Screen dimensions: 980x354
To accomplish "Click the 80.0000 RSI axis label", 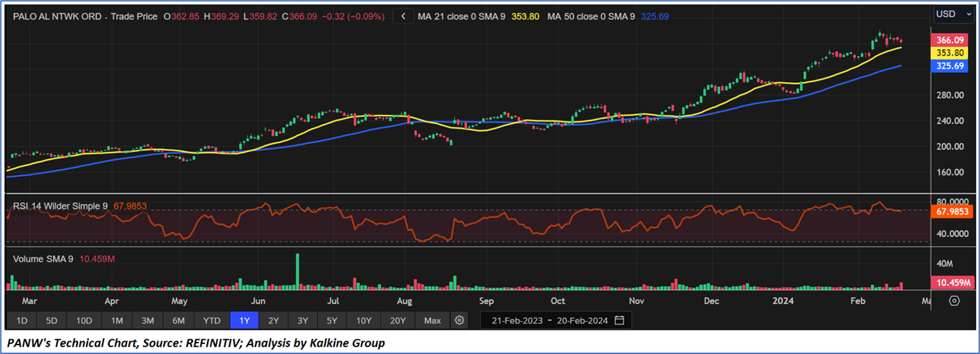I will click(x=952, y=201).
